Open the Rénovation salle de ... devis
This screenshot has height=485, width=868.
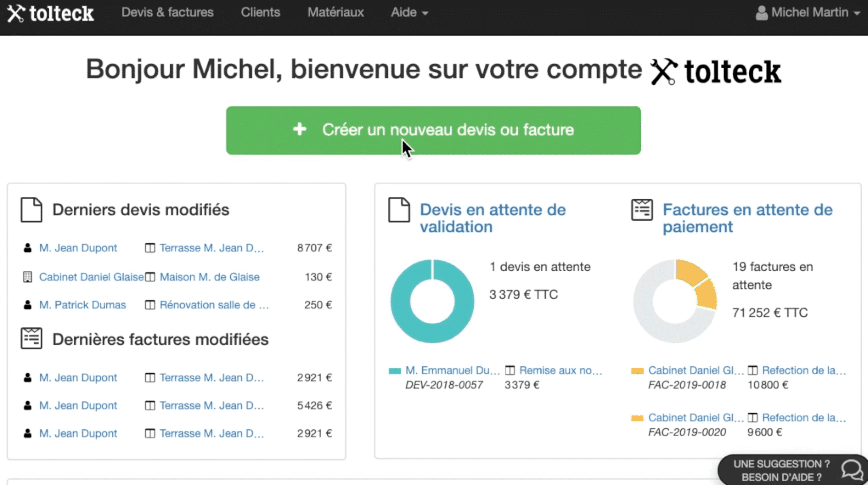[214, 305]
